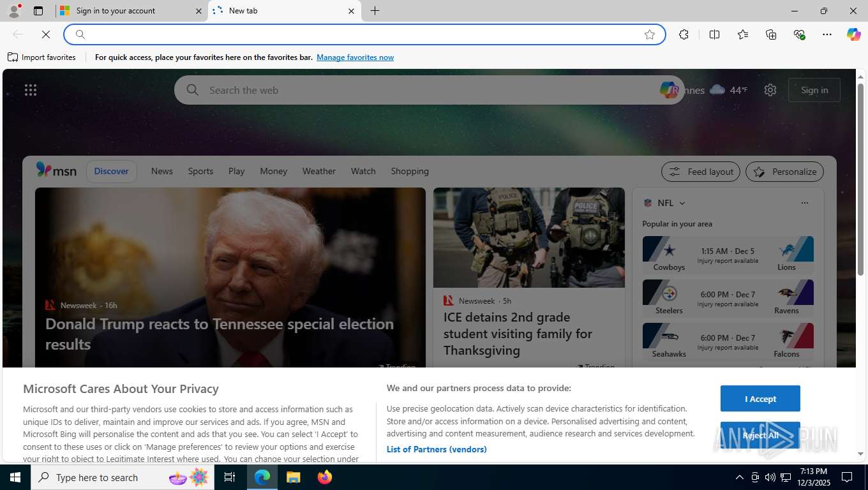Focus the browser address bar
Image resolution: width=868 pixels, height=490 pixels.
coord(364,34)
